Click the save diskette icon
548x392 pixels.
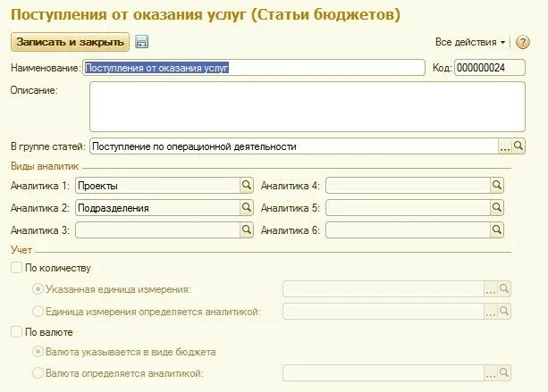[141, 42]
